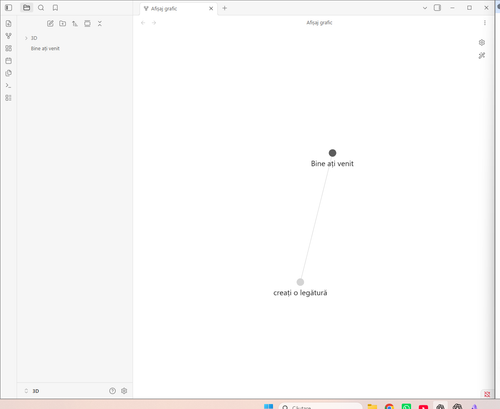Create a new folder in explorer
Screen dimensions: 500x409
coord(63,23)
